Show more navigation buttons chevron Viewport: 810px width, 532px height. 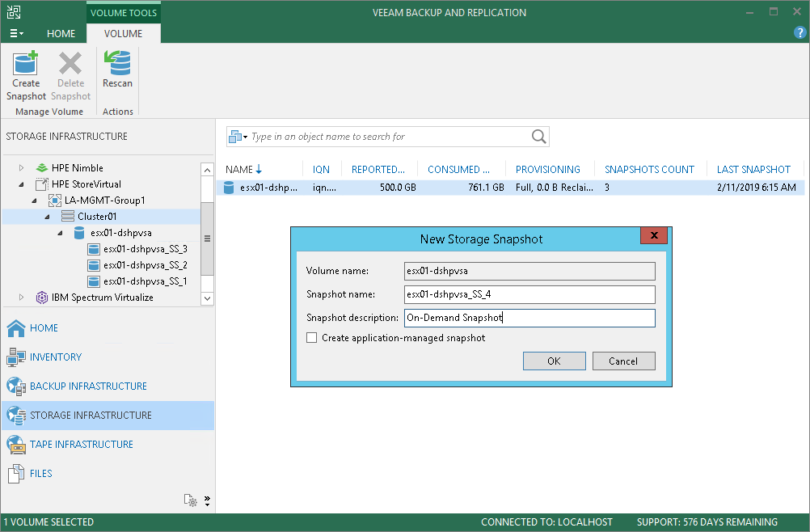pyautogui.click(x=207, y=500)
